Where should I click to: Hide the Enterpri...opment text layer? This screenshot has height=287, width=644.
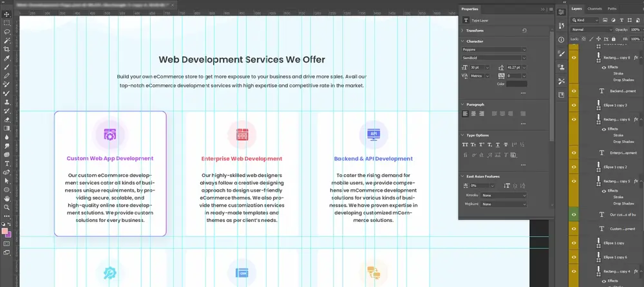point(574,153)
